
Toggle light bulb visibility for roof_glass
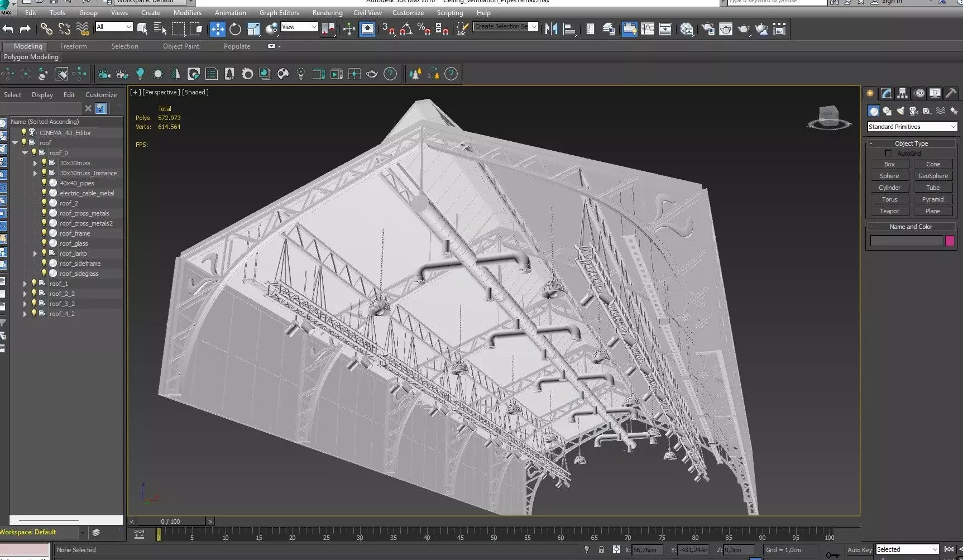point(44,243)
